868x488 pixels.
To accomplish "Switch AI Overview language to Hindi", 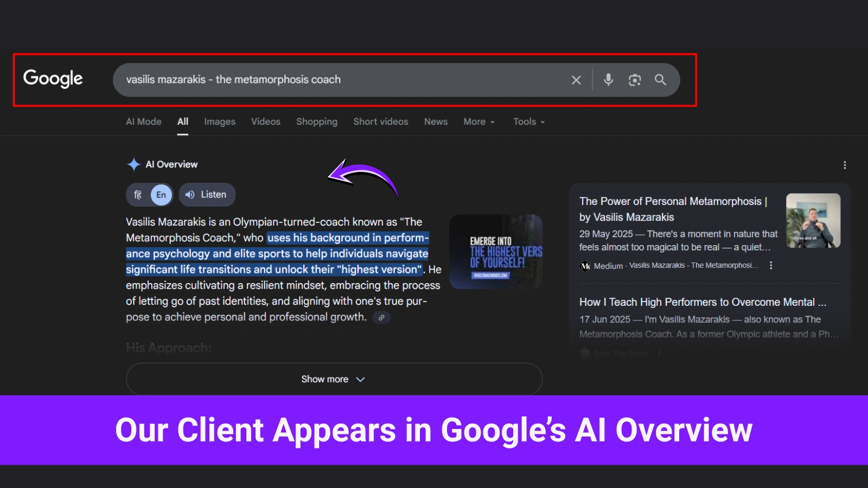I will coord(138,194).
